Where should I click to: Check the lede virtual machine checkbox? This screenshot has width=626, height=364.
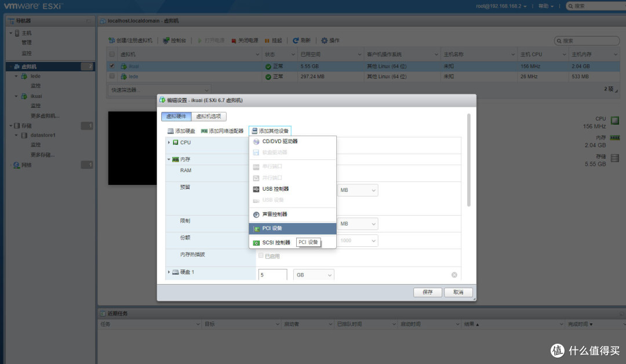(112, 76)
